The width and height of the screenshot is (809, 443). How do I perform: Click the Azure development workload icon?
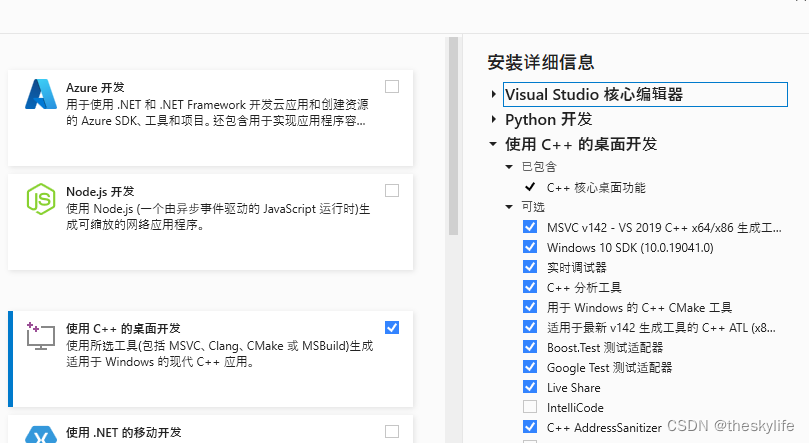(x=41, y=94)
